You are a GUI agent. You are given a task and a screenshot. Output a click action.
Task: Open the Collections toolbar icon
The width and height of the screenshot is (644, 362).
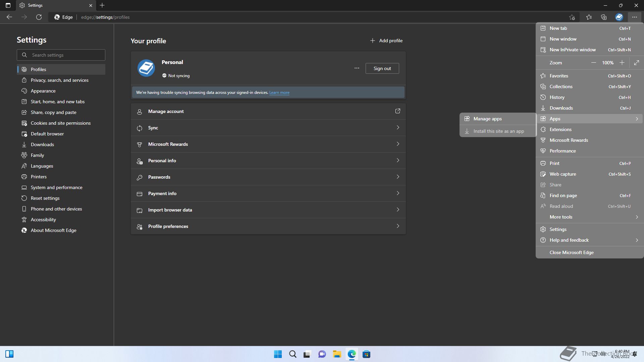pyautogui.click(x=604, y=17)
